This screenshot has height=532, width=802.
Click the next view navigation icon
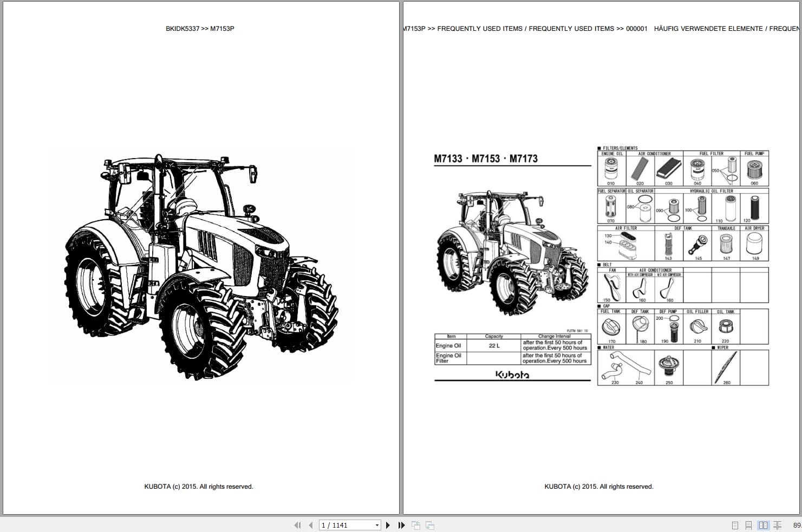point(430,525)
